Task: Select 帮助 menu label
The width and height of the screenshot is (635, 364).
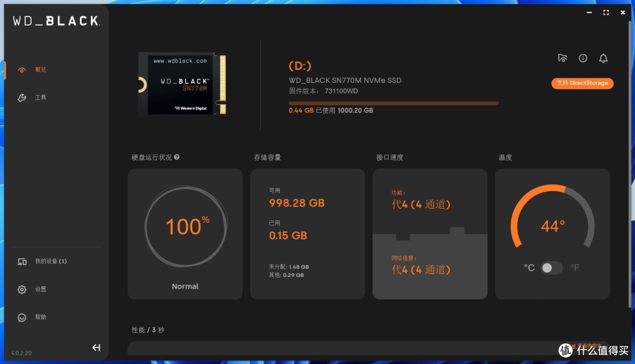Action: (41, 317)
